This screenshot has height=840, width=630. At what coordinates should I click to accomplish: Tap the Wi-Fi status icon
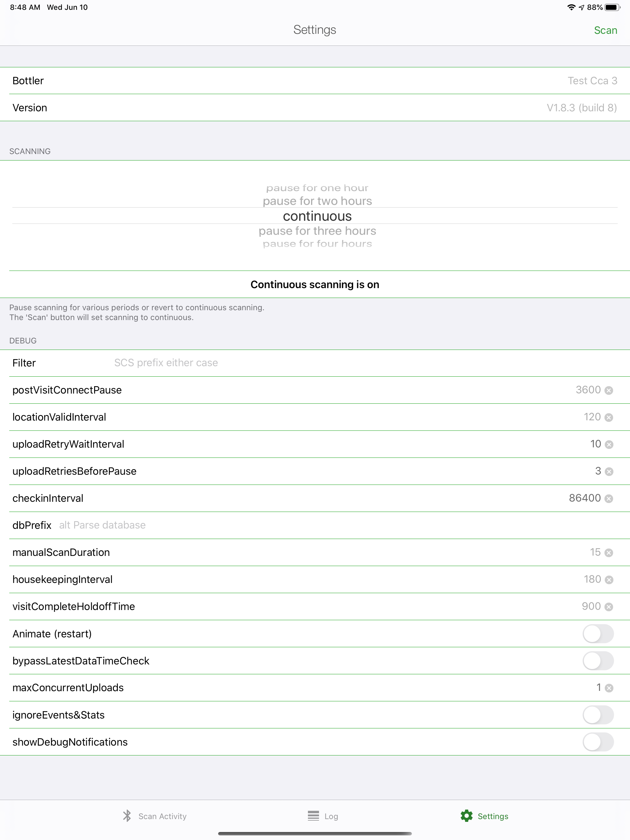571,7
